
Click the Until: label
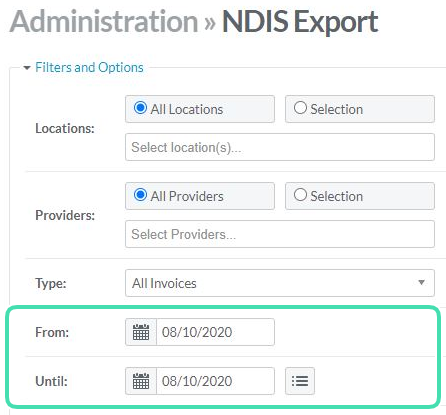[x=51, y=381]
